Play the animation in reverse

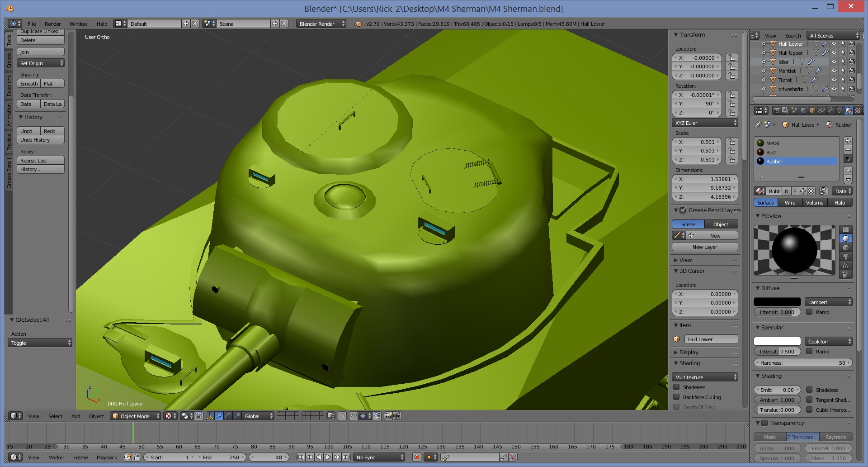coord(319,457)
